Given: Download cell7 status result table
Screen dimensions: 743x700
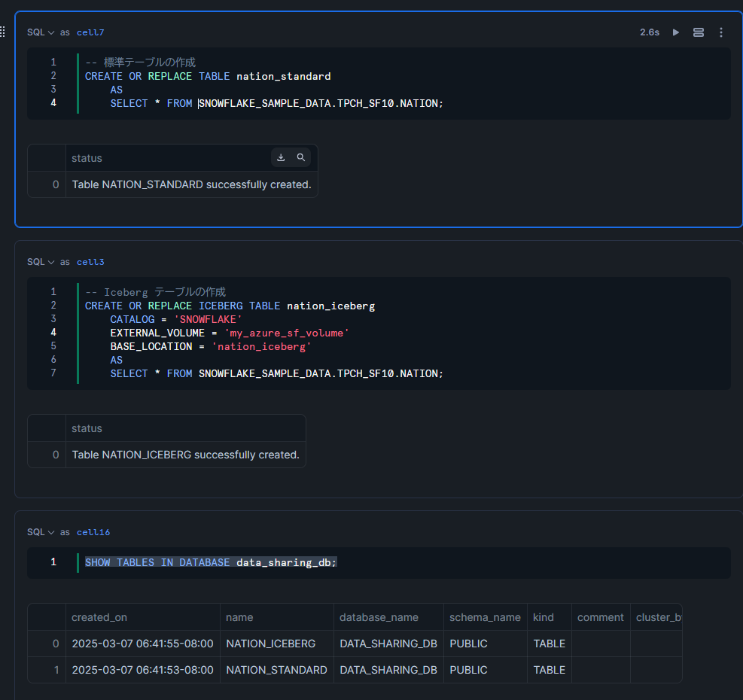Looking at the screenshot, I should 281,157.
